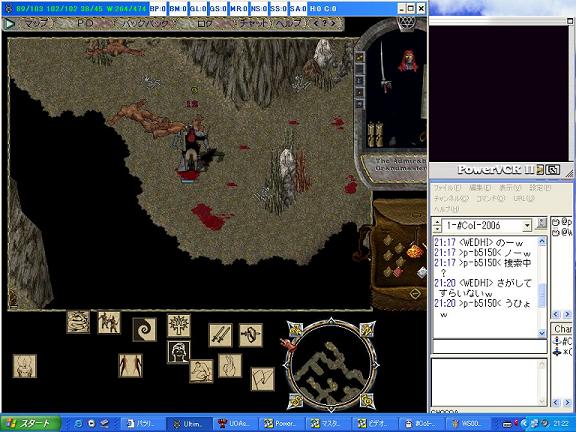Use the seated figure skill icon at far left
The width and height of the screenshot is (576, 432).
point(25,366)
